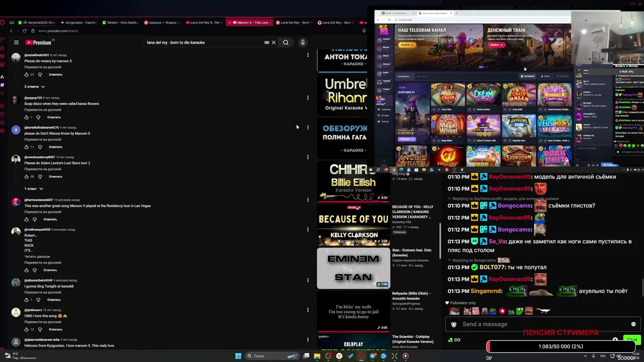
Task: Open Yandex Browser from the taskbar
Action: (x=340, y=356)
